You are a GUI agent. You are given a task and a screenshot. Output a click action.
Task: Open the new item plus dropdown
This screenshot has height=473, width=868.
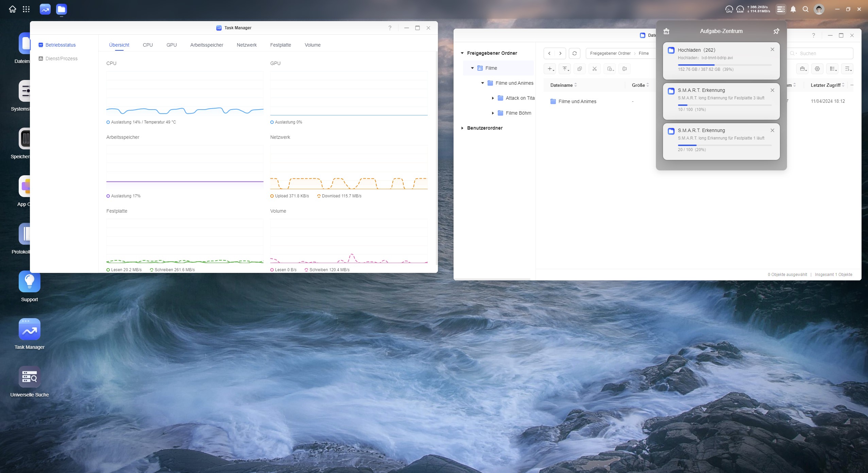(x=550, y=69)
